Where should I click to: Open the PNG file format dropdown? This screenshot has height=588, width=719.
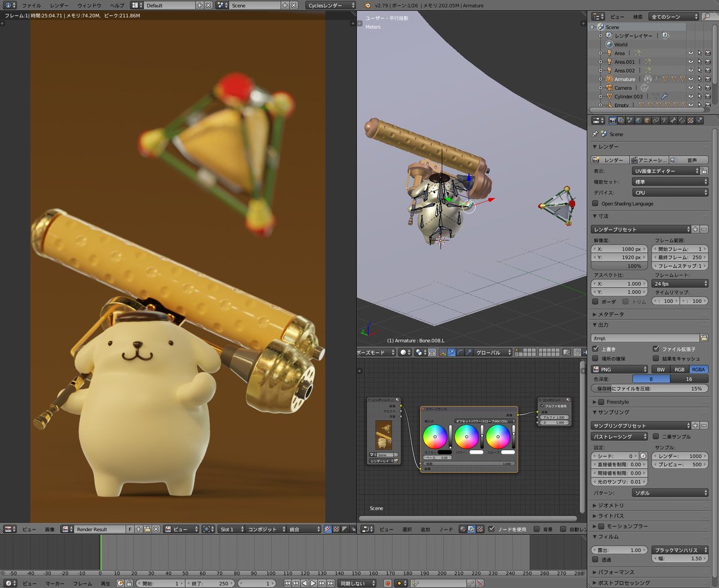[619, 369]
